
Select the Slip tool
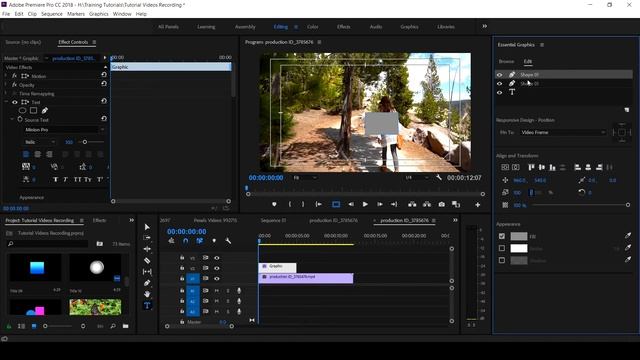(147, 271)
